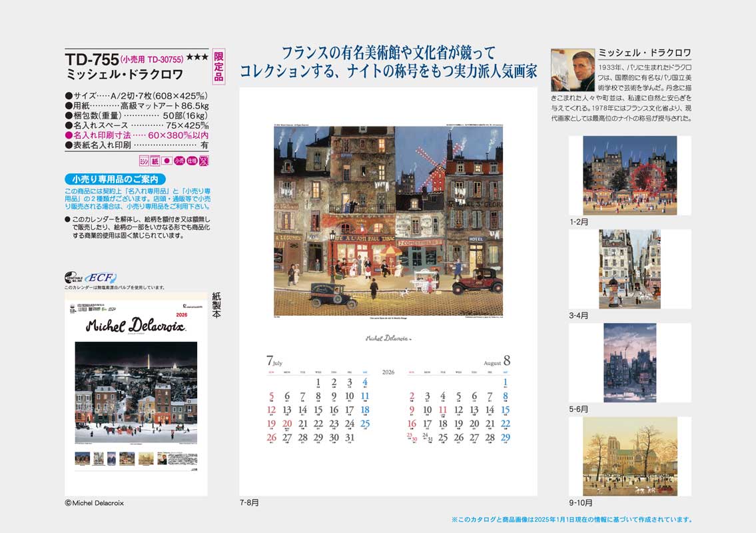756x533 pixels.
Task: Click the Michel Delacroix cover calendar image
Action: point(136,394)
